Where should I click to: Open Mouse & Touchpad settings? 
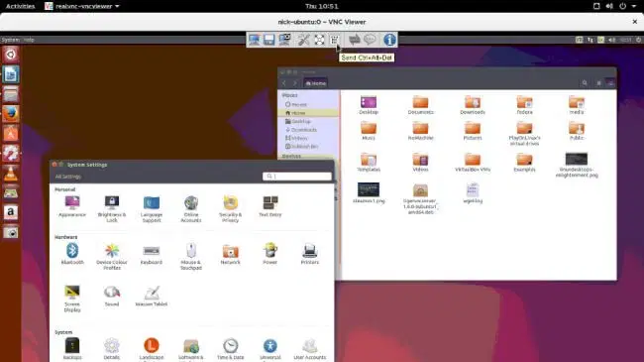pos(191,257)
